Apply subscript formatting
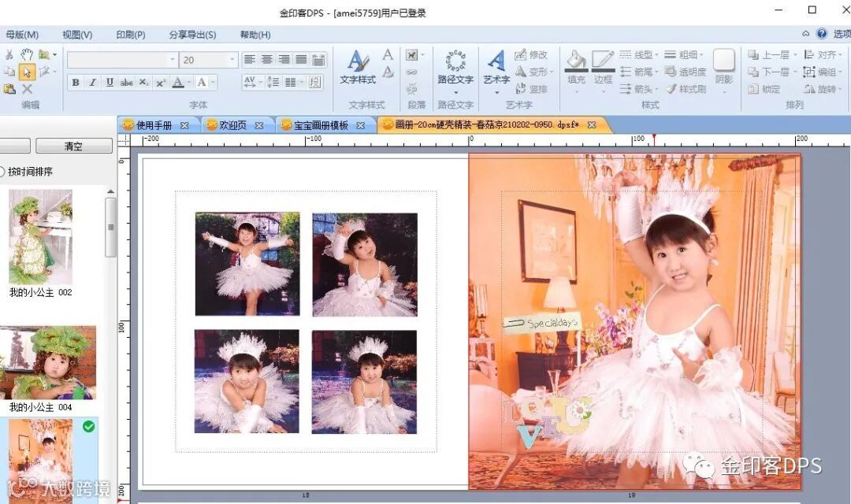The height and width of the screenshot is (504, 851). point(143,83)
